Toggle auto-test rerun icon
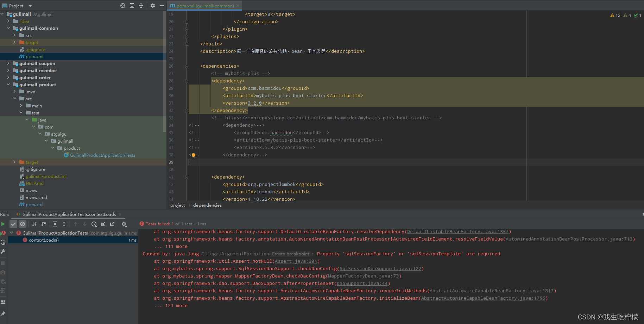644x324 pixels. click(3, 242)
